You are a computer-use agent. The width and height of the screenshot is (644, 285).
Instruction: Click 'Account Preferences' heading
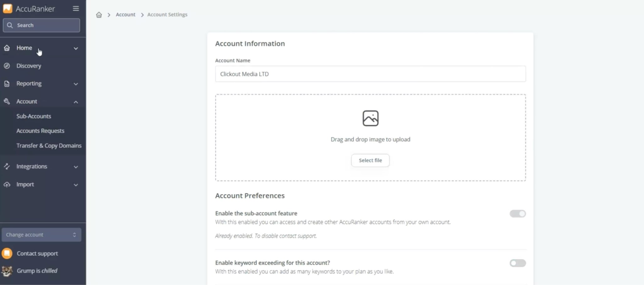tap(250, 196)
